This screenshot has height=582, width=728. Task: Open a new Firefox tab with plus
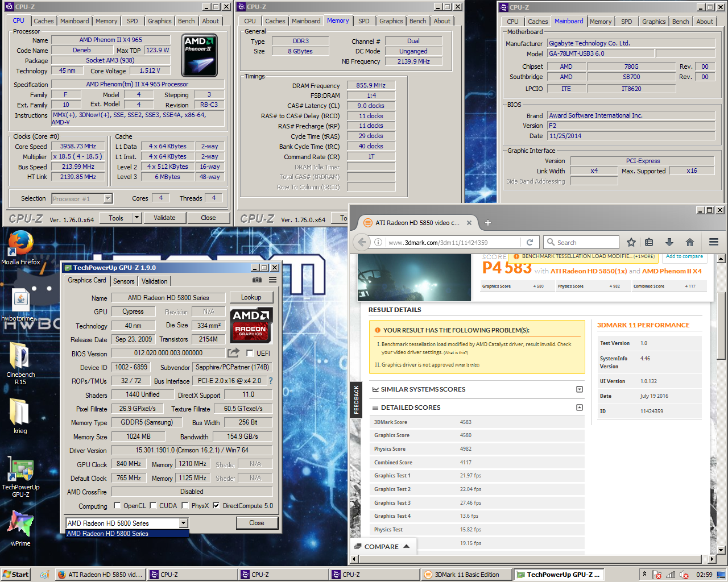pyautogui.click(x=487, y=223)
